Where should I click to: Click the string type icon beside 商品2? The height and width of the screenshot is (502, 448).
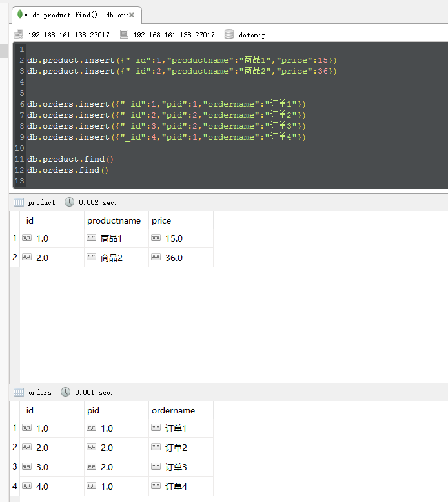click(91, 256)
